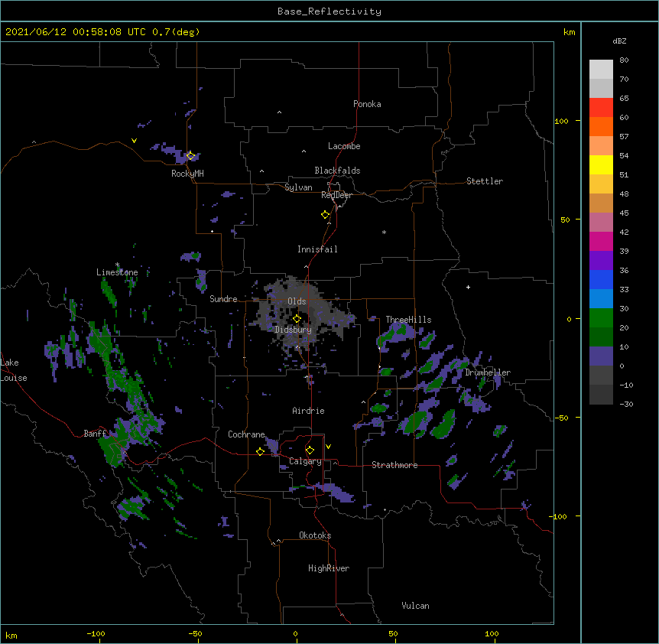Click the Airdrie city label
The width and height of the screenshot is (659, 644).
pyautogui.click(x=309, y=411)
